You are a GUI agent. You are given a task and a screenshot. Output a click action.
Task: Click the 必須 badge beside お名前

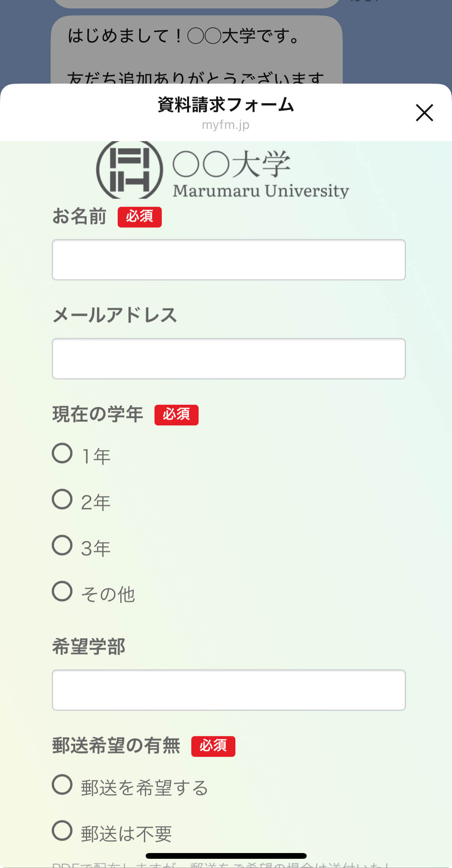pyautogui.click(x=140, y=217)
